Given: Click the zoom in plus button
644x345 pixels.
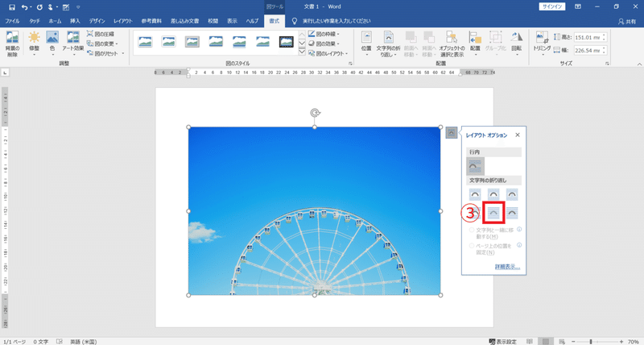Looking at the screenshot, I should point(621,342).
